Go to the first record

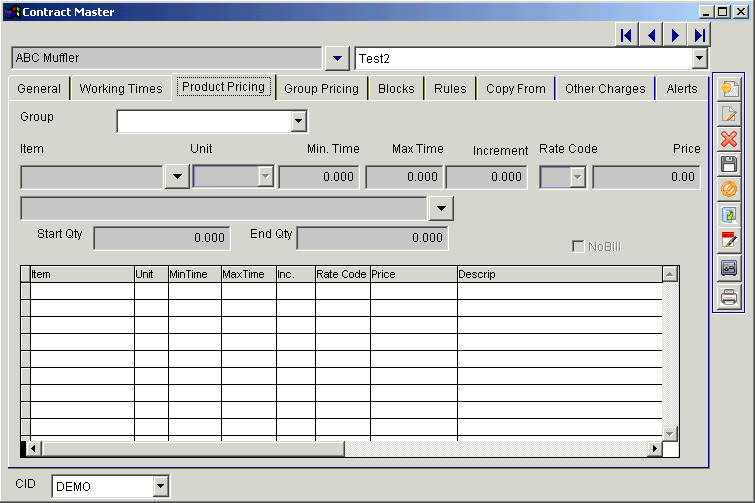click(x=627, y=36)
